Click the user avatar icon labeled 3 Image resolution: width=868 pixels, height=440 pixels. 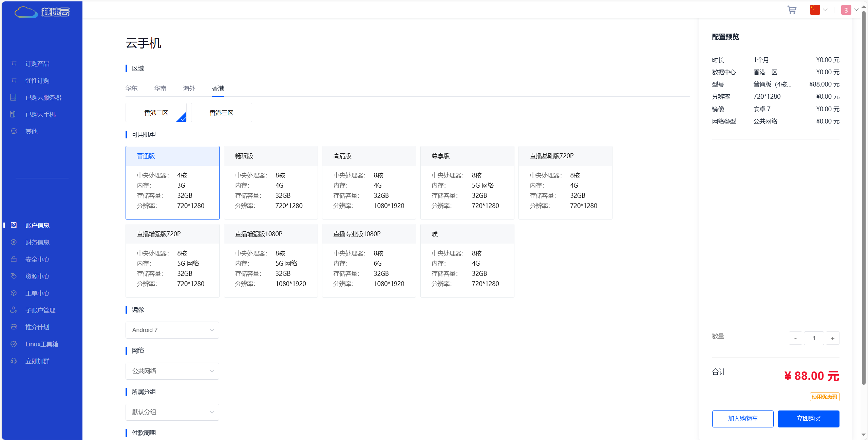(x=846, y=10)
